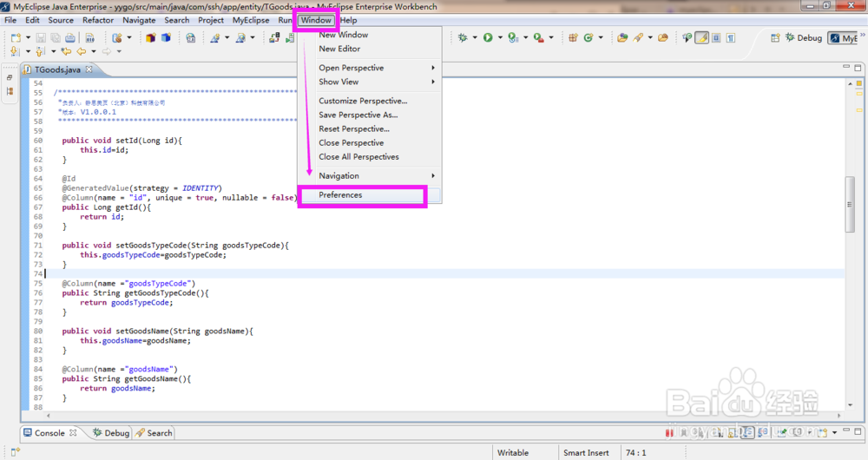Expand the Navigation submenu

point(369,175)
